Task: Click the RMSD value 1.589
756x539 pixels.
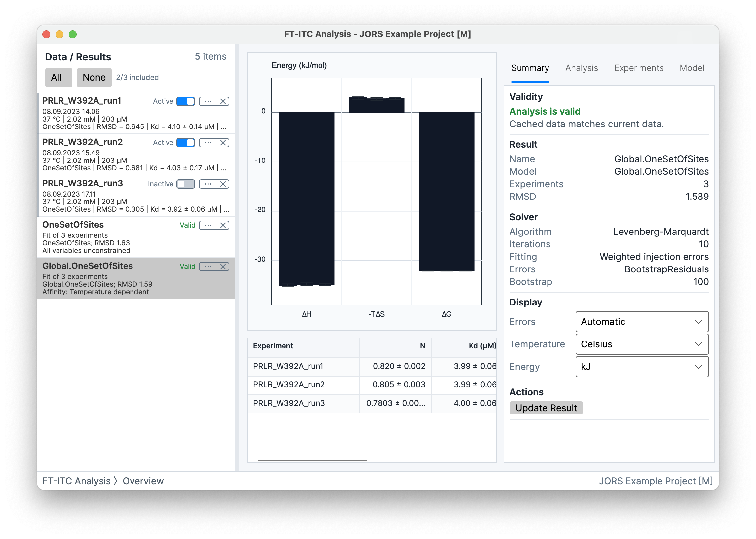Action: [697, 197]
